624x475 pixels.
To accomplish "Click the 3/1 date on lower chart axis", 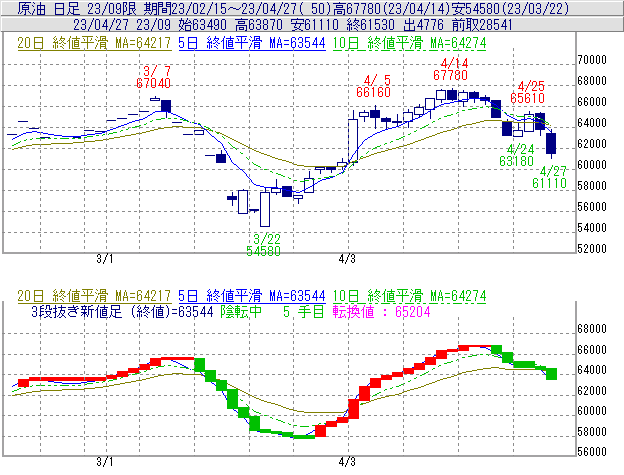I will [105, 462].
